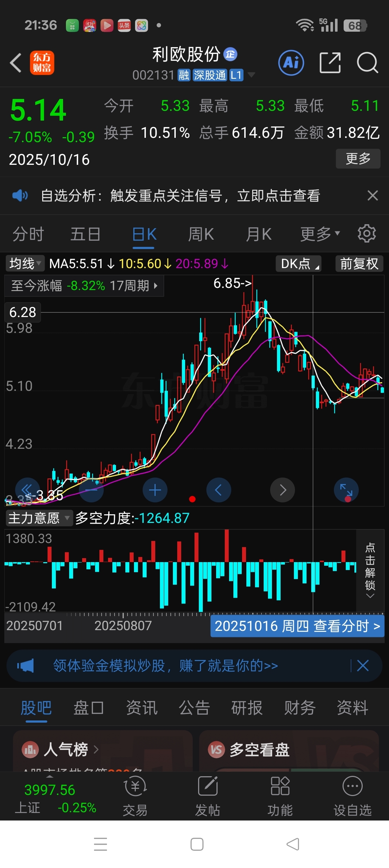Open chart settings gear icon
Screen dimensions: 389x868
coord(367,234)
